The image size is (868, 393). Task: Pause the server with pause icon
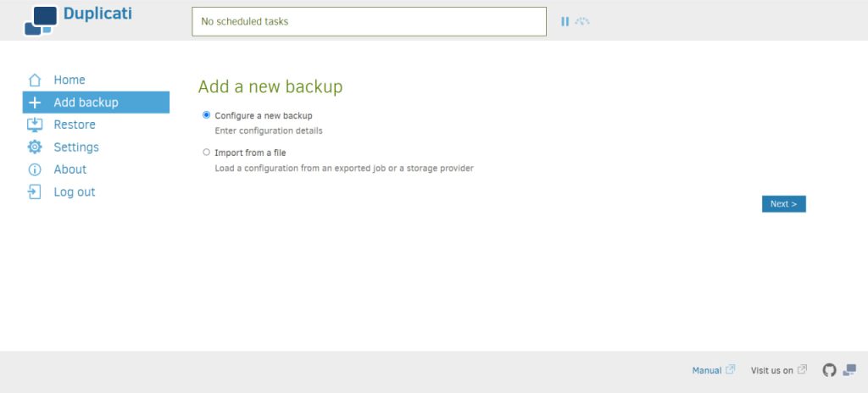(x=565, y=21)
